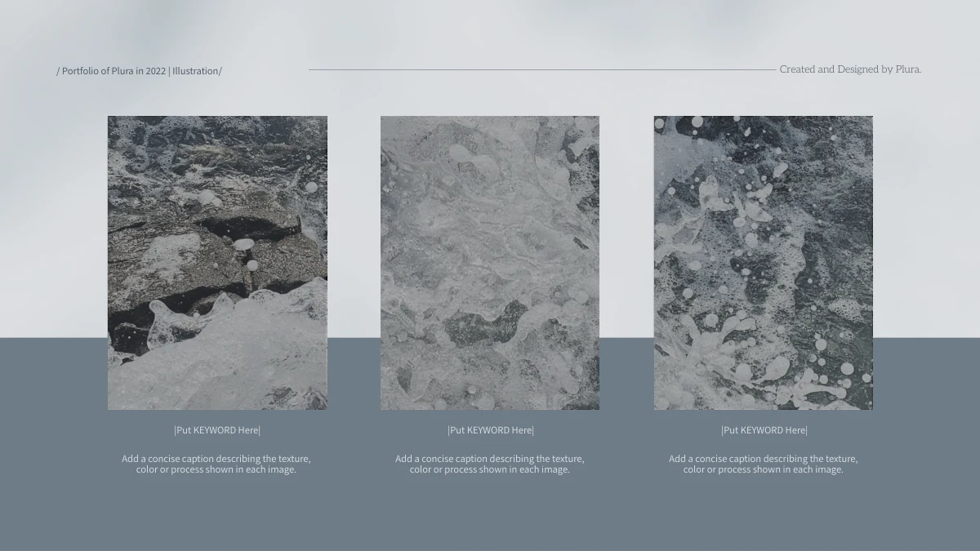Click the keyword placeholder under the rocky foam photo
Image resolution: width=980 pixels, height=551 pixels.
click(x=217, y=430)
